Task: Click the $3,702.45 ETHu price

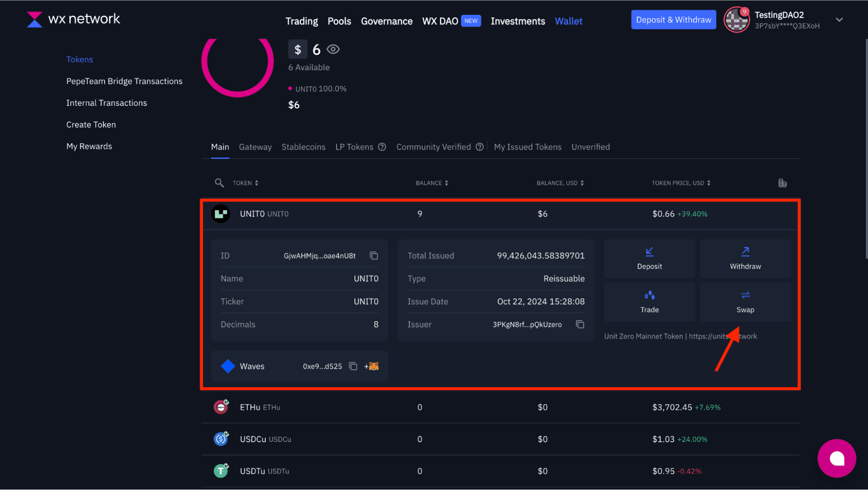Action: pyautogui.click(x=672, y=407)
